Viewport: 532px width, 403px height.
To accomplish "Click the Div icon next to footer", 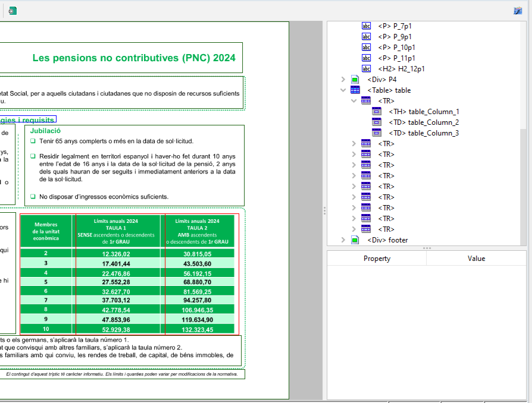I will [355, 240].
